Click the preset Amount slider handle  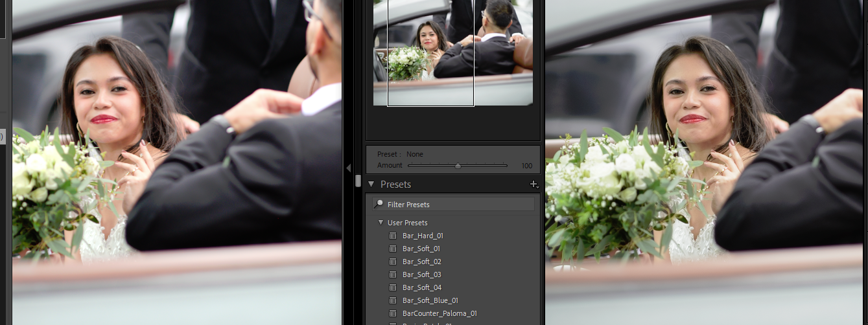pyautogui.click(x=458, y=166)
